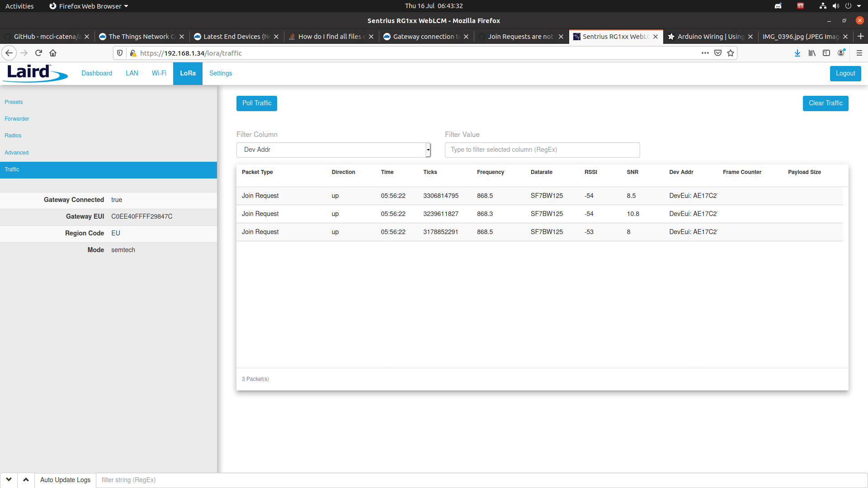
Task: Select the LoRa nav tab
Action: [188, 73]
